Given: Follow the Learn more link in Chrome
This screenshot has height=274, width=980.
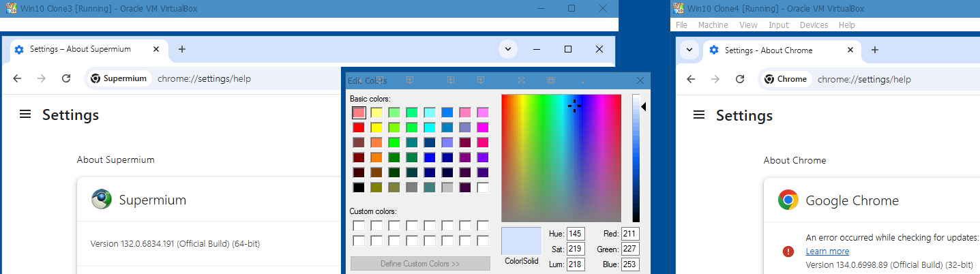Looking at the screenshot, I should pyautogui.click(x=827, y=251).
